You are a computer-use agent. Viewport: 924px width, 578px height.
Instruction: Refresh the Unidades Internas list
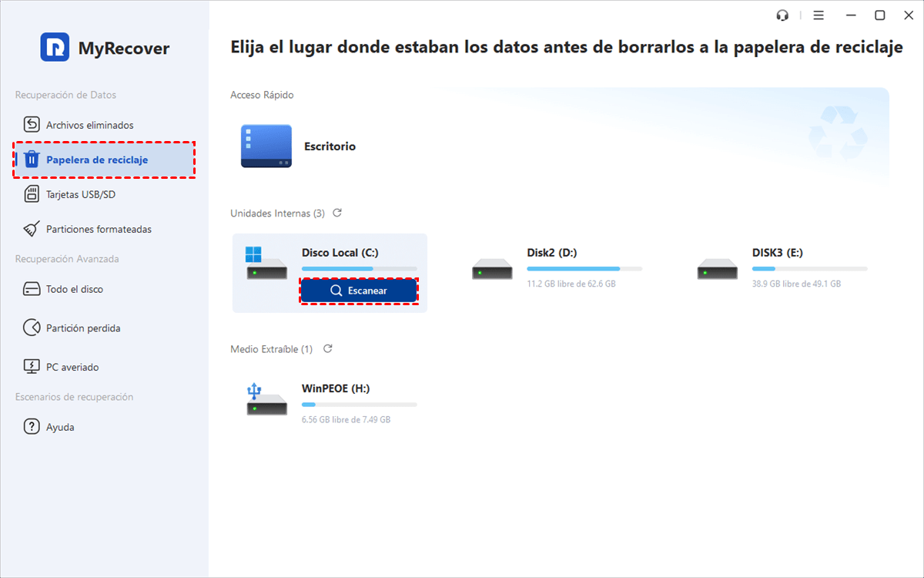336,213
